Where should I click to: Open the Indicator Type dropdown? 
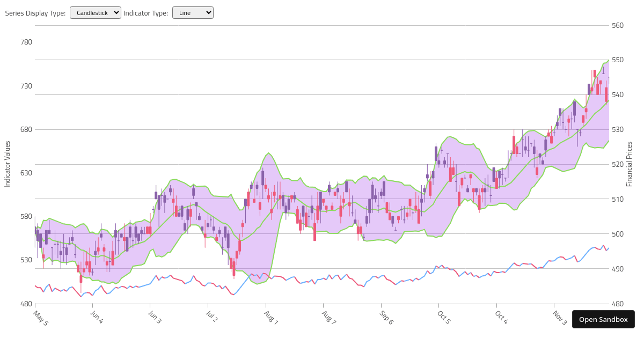click(192, 12)
